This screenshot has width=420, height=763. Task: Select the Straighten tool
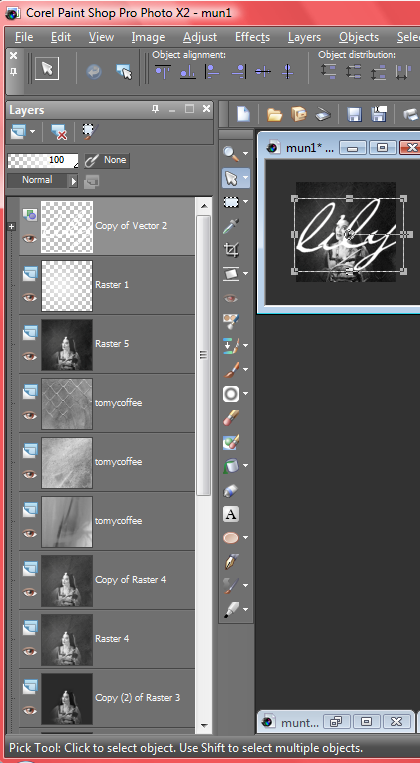pyautogui.click(x=231, y=274)
